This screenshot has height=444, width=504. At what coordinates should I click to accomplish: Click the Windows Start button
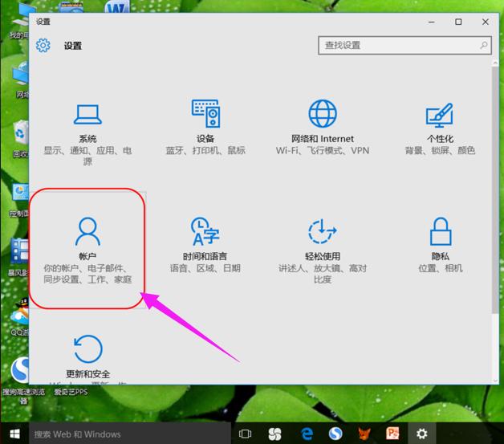coord(14,434)
